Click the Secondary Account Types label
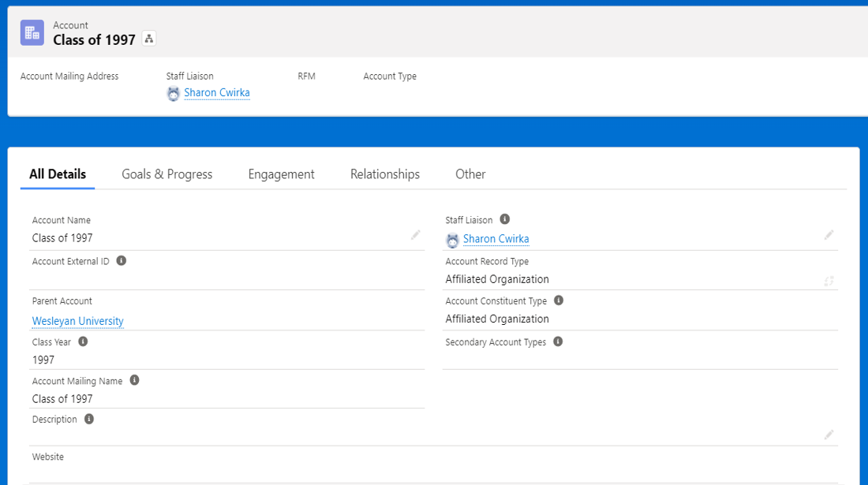868x485 pixels. (x=496, y=342)
